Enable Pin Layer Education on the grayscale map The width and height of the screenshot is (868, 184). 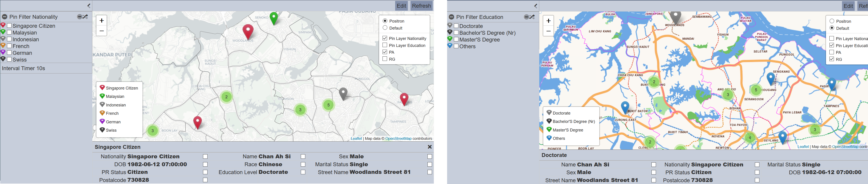[x=385, y=45]
